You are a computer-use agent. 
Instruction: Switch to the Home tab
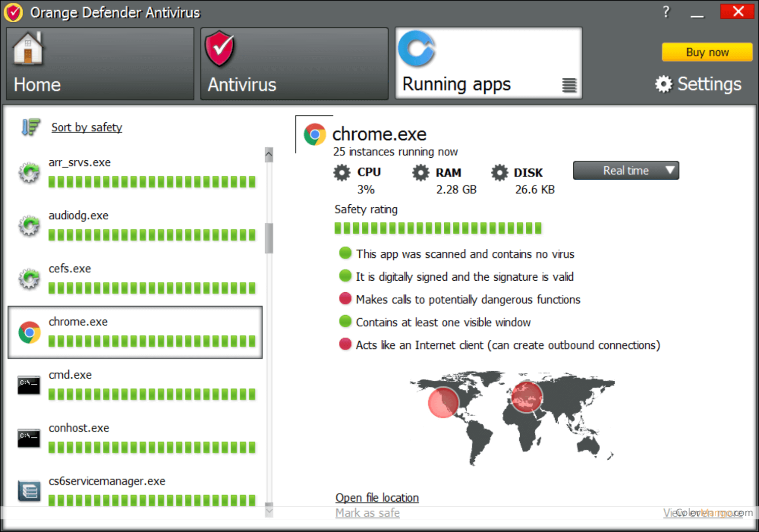click(x=100, y=64)
